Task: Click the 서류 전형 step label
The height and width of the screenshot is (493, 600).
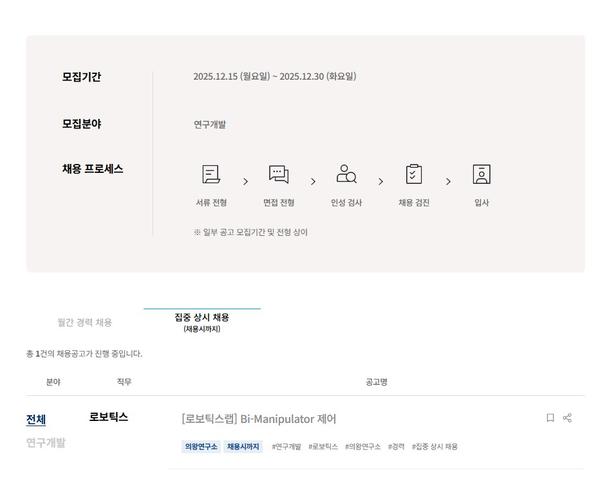Action: click(211, 202)
